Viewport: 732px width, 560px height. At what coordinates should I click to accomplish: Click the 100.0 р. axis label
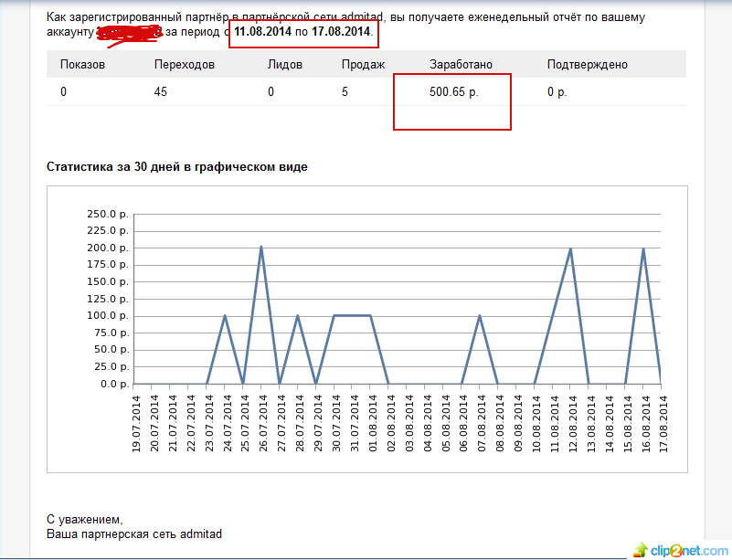tap(107, 315)
